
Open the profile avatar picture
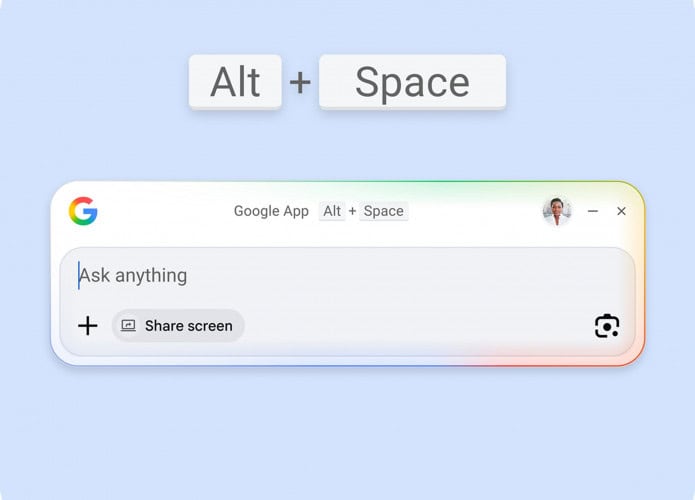coord(557,211)
